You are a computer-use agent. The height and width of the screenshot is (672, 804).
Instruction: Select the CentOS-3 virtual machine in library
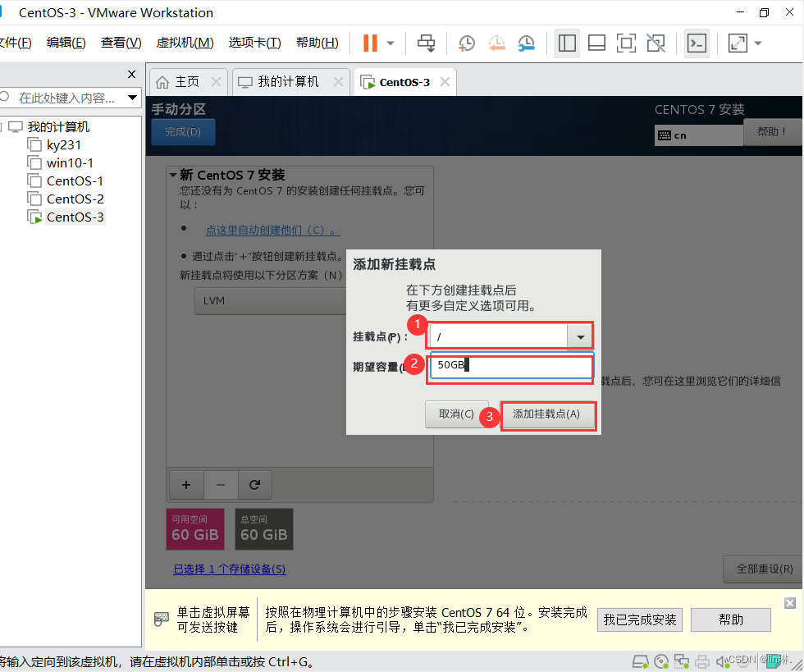pos(75,217)
